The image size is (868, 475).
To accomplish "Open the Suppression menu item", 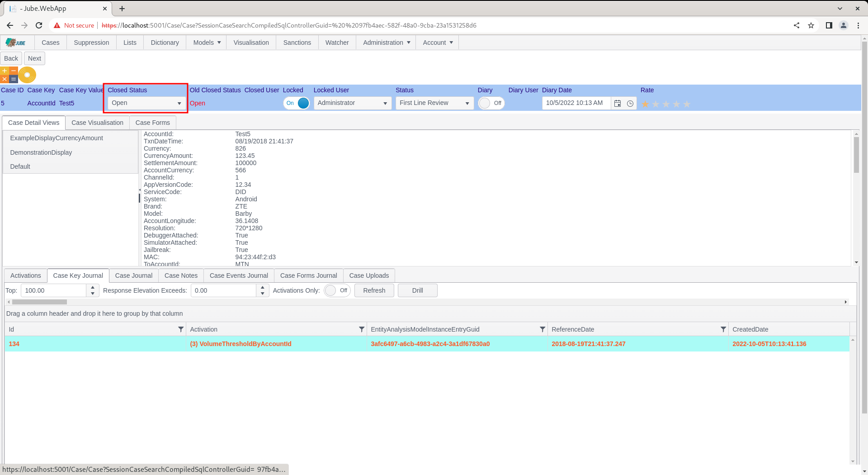I will 91,43.
